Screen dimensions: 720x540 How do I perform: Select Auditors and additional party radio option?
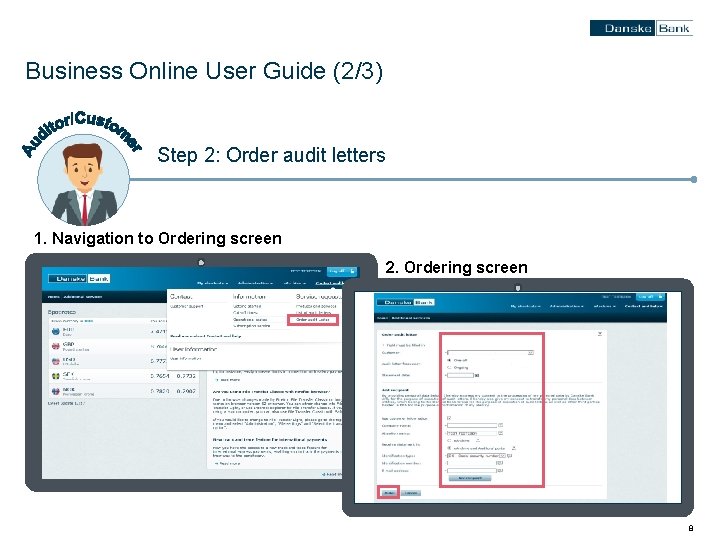449,448
